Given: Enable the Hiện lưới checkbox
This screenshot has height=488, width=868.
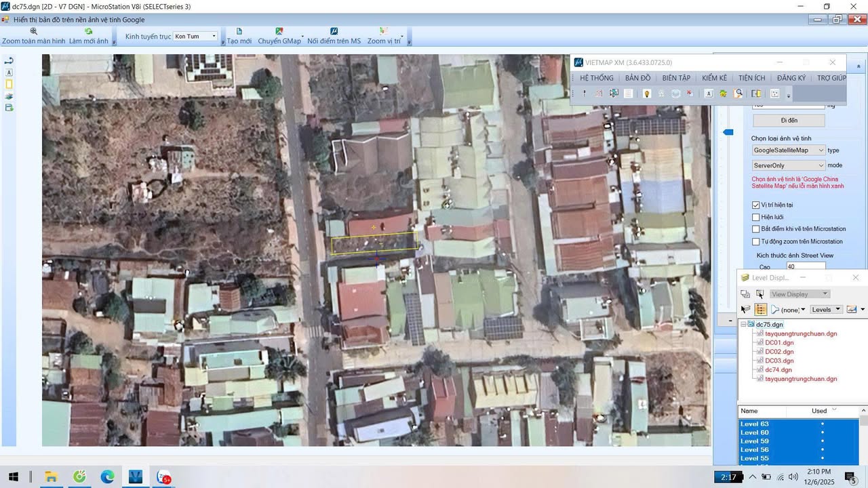Looking at the screenshot, I should 756,217.
